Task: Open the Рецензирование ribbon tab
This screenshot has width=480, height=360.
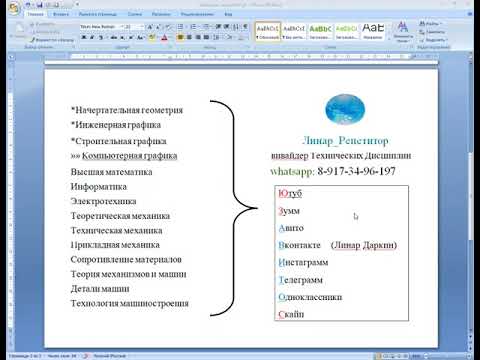Action: pyautogui.click(x=197, y=14)
